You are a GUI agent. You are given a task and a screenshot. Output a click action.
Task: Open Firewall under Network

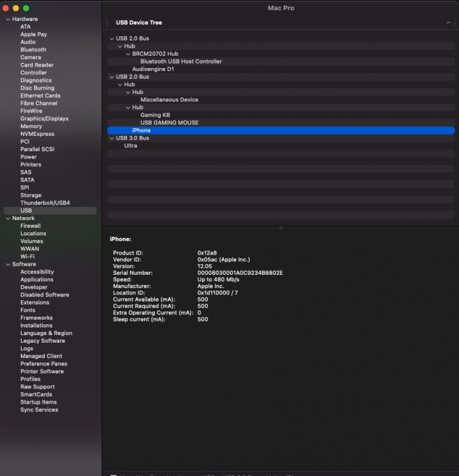pos(30,226)
